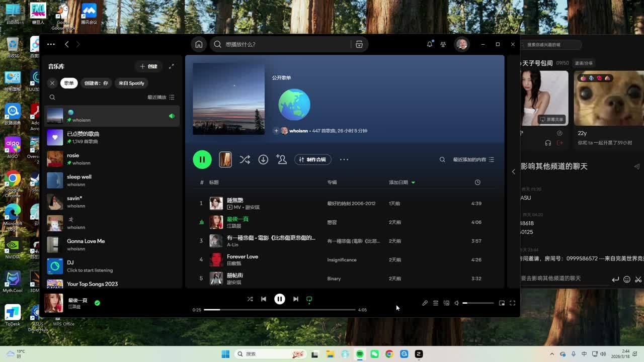
Task: Search within the music library
Action: coord(52,97)
